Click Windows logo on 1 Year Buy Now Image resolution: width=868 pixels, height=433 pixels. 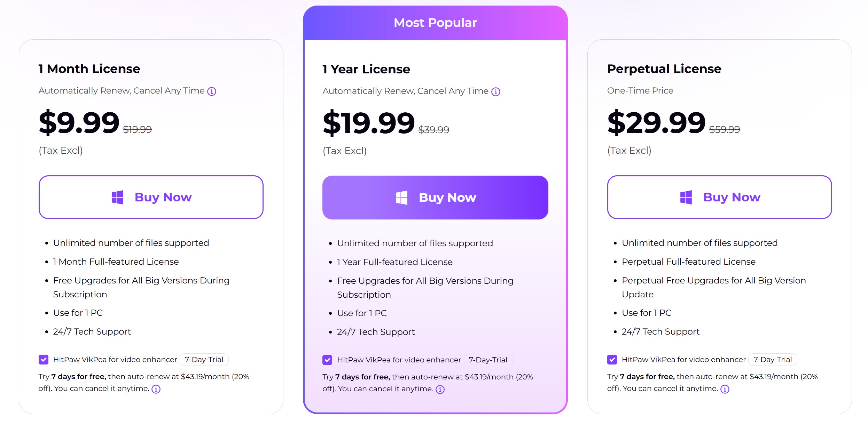(x=401, y=198)
